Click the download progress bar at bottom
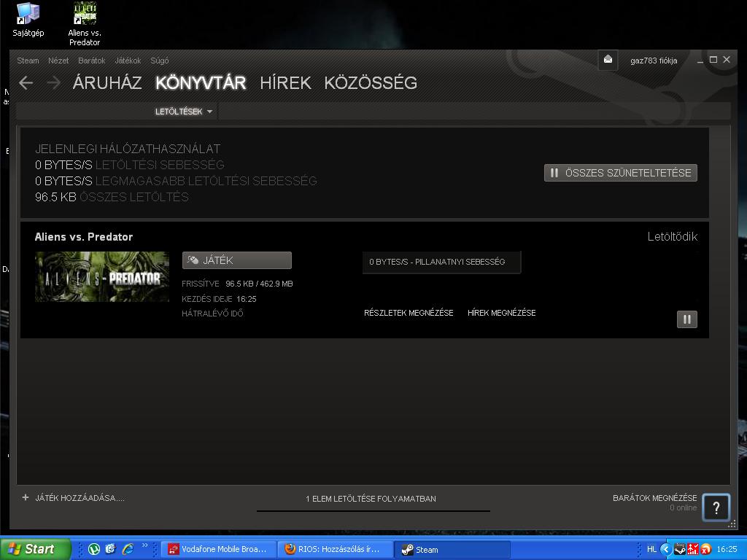 (x=373, y=511)
